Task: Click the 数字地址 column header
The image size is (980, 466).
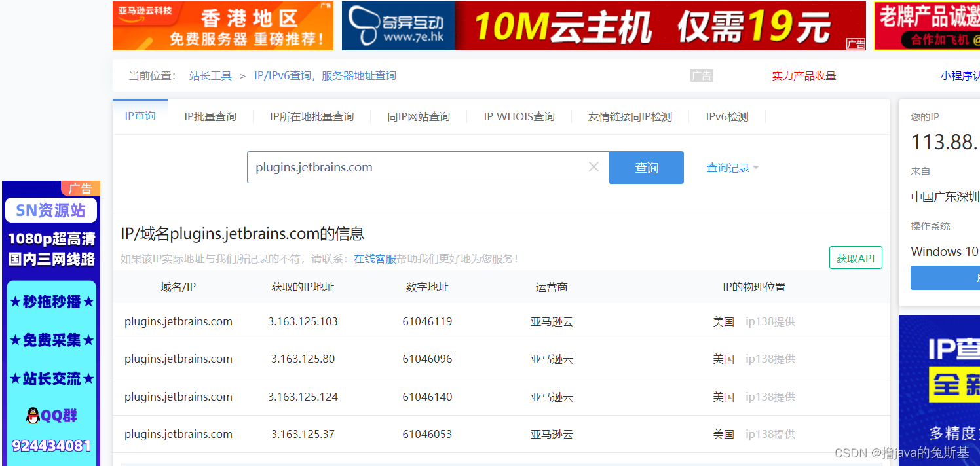Action: (x=427, y=287)
